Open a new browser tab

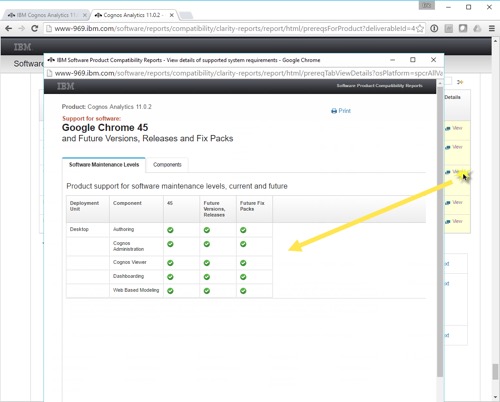[x=186, y=15]
